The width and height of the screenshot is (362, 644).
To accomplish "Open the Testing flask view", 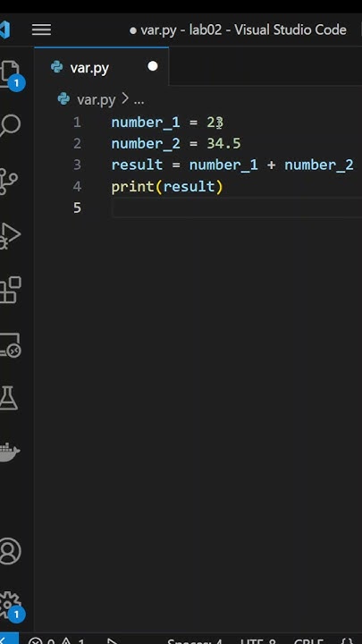I will coord(8,397).
